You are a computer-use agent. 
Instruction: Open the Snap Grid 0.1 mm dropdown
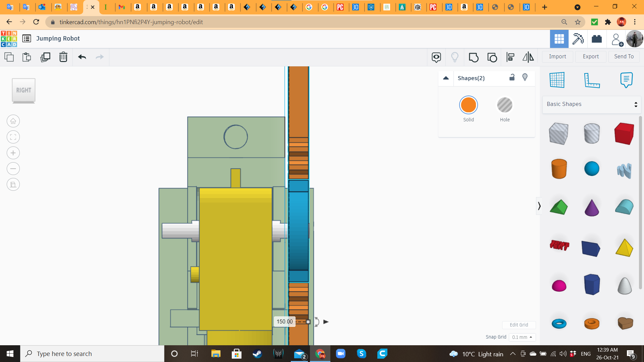coord(522,337)
